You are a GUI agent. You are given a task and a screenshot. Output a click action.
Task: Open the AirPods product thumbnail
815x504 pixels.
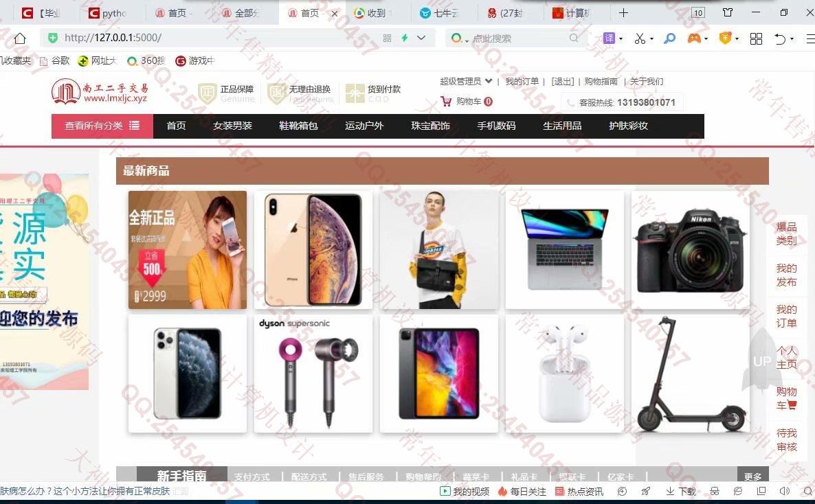point(564,374)
